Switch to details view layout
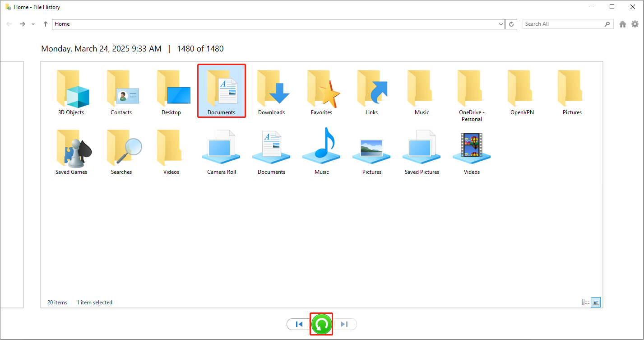Screen dimensions: 644x340 [585, 302]
